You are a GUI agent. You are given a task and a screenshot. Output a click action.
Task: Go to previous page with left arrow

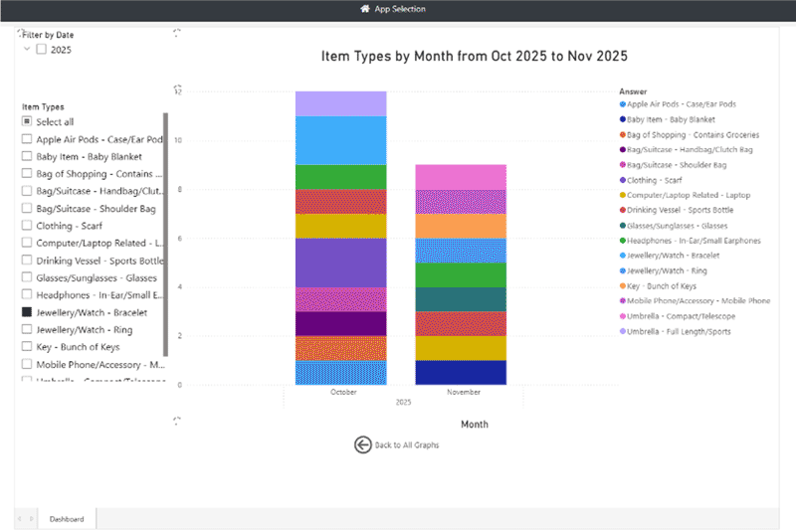pyautogui.click(x=20, y=519)
